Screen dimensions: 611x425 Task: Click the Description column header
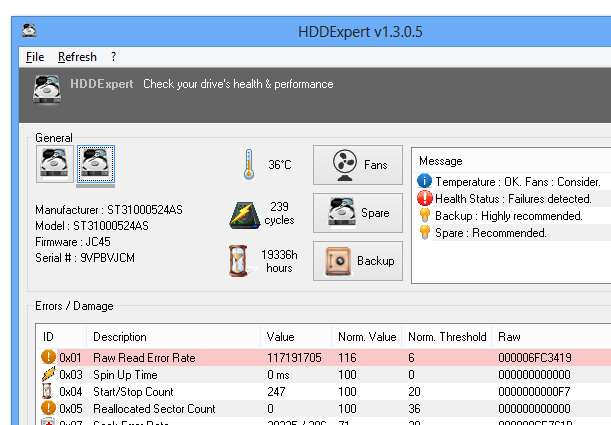pyautogui.click(x=173, y=337)
